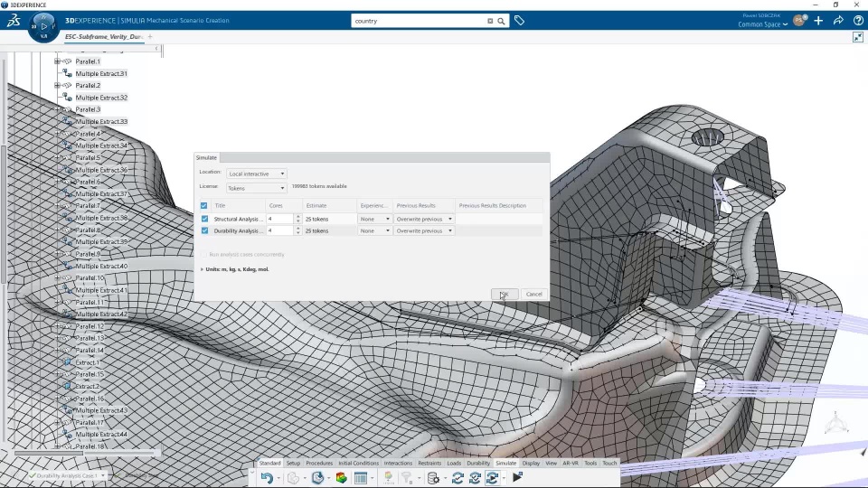Switch to the Durability tab
The image size is (868, 488).
[478, 463]
